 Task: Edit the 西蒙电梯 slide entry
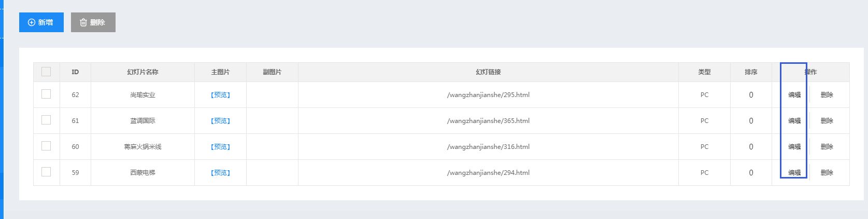pyautogui.click(x=794, y=173)
